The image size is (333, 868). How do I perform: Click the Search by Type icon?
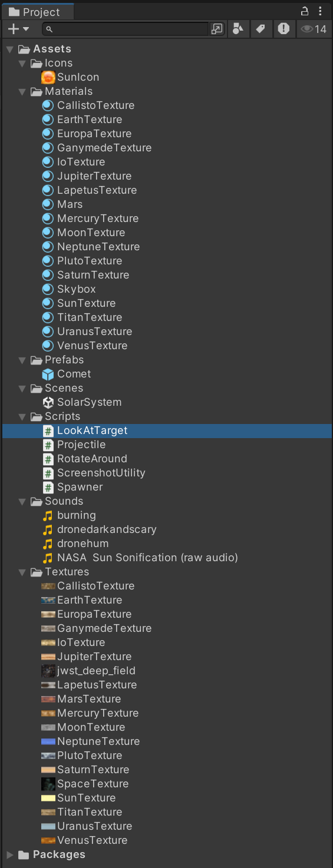238,28
